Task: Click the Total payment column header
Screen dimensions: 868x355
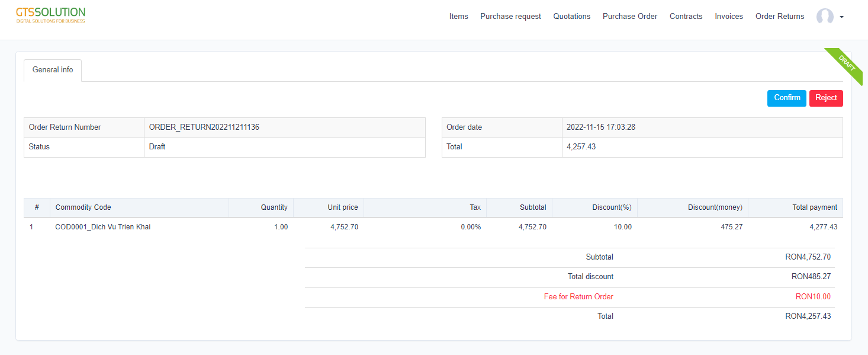Action: coord(814,207)
